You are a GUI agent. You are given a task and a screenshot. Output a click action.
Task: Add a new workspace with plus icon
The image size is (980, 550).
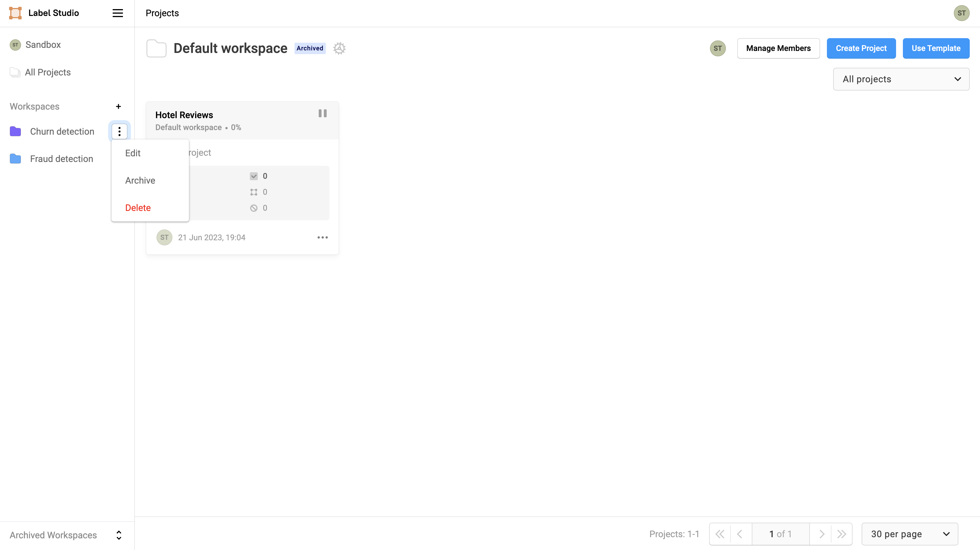pos(118,106)
